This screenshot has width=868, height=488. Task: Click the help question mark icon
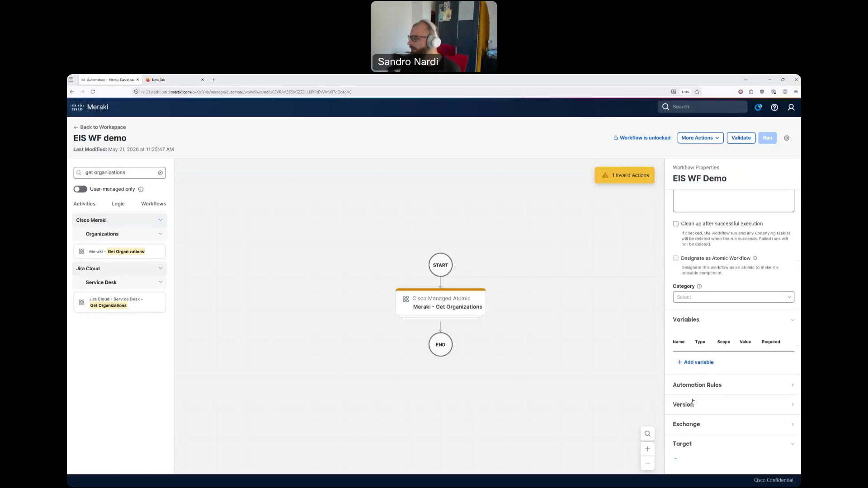click(774, 107)
